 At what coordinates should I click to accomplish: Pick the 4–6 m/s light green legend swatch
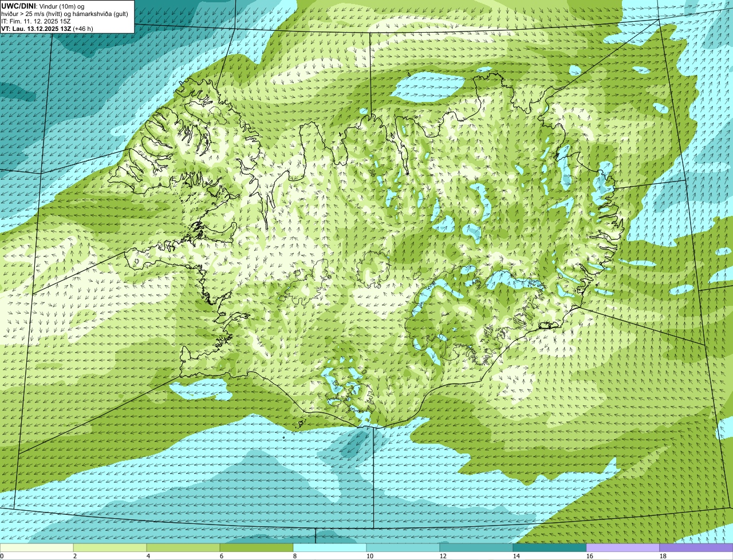click(x=183, y=548)
